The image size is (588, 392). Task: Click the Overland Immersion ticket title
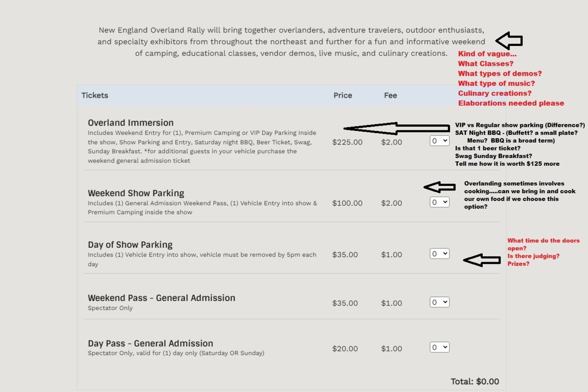click(131, 123)
